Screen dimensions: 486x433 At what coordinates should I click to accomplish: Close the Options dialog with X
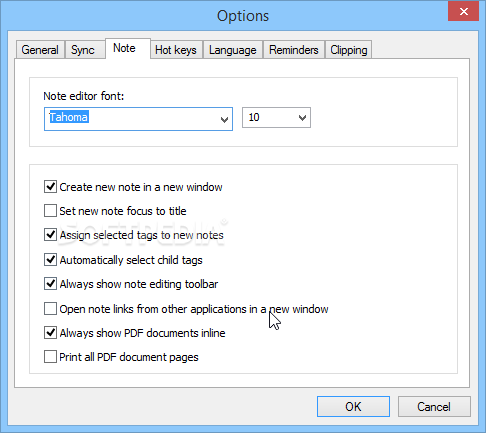pyautogui.click(x=463, y=12)
